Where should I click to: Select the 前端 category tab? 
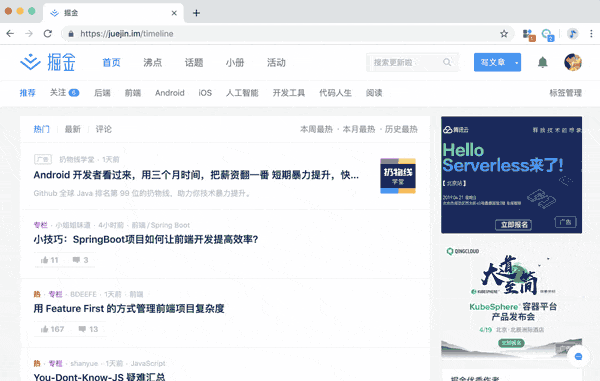(x=133, y=93)
